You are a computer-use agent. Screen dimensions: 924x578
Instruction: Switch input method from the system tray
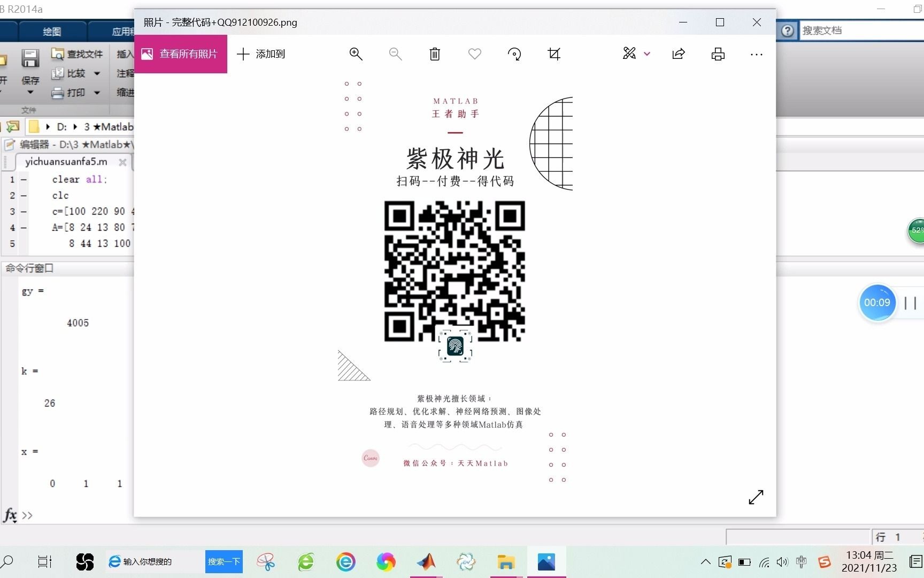click(800, 561)
